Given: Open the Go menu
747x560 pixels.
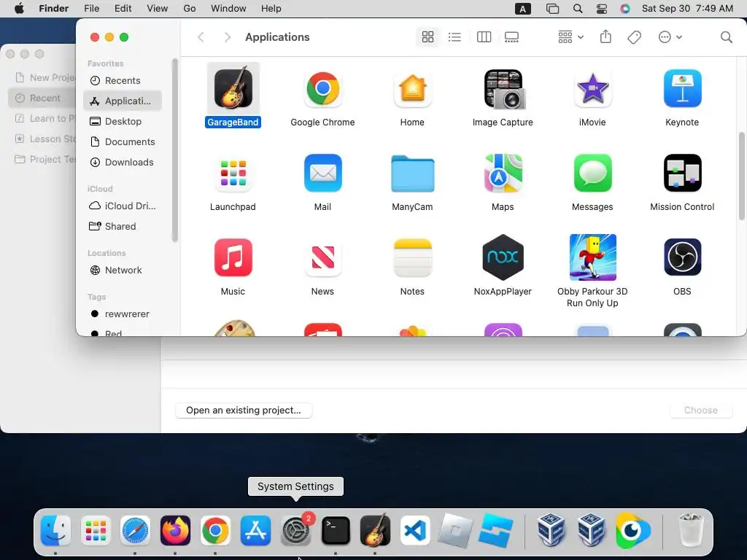Looking at the screenshot, I should [x=190, y=9].
